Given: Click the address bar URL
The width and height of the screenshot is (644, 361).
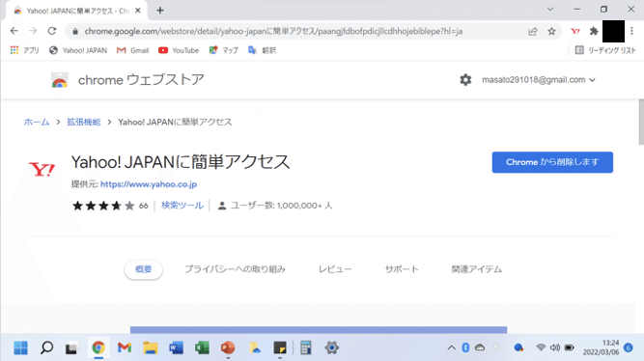Looking at the screenshot, I should [273, 31].
